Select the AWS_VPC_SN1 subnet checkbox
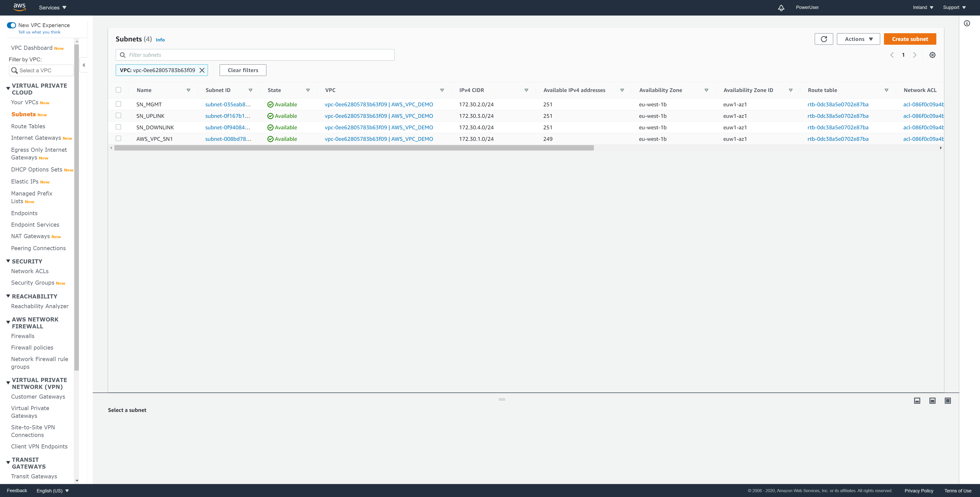The width and height of the screenshot is (980, 497). [x=118, y=138]
